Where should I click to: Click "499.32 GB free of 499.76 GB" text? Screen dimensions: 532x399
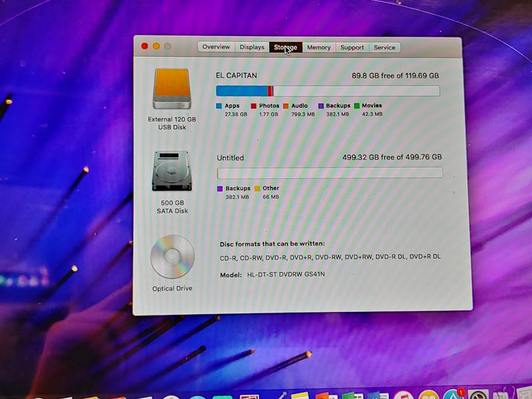392,157
